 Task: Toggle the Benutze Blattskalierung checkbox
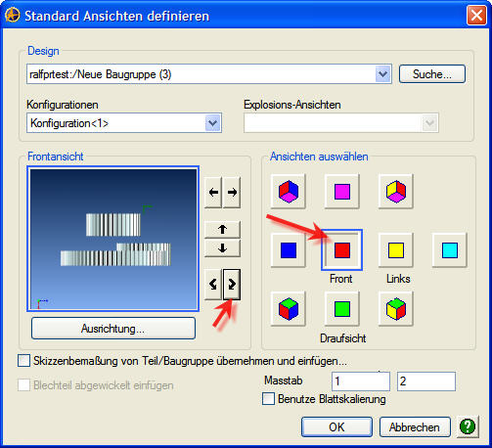point(268,399)
